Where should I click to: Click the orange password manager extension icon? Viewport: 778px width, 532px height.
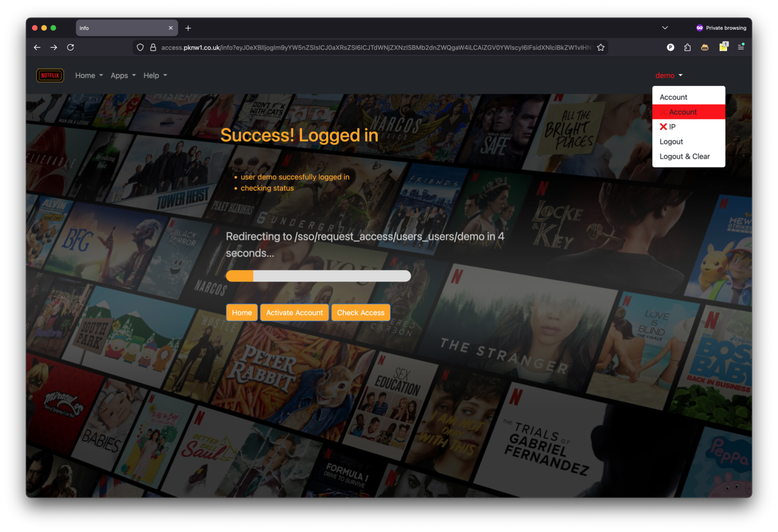tap(704, 47)
